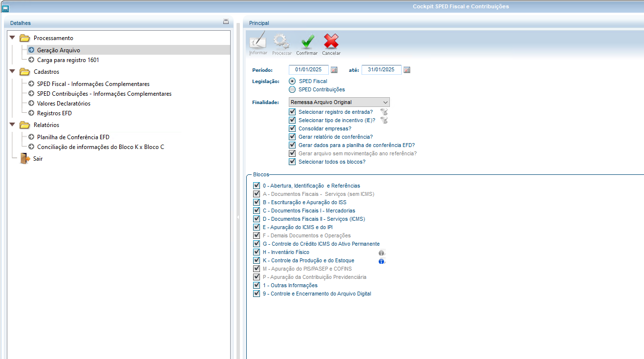The height and width of the screenshot is (359, 644).
Task: Open 'Planilha de Conferência EFD' report
Action: click(x=73, y=137)
